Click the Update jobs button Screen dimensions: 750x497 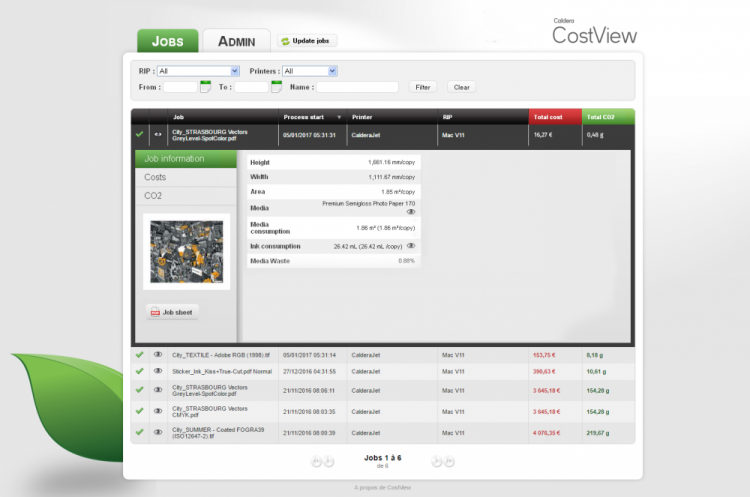tap(308, 41)
